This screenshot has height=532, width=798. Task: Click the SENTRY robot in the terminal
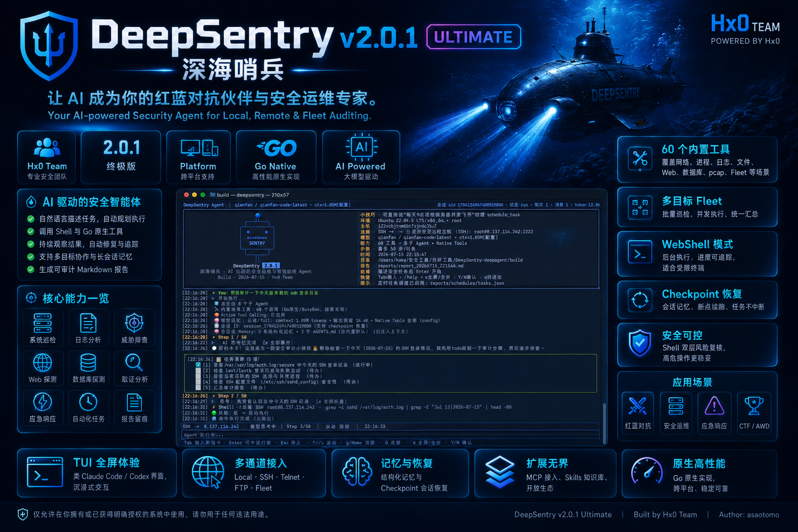pyautogui.click(x=257, y=238)
